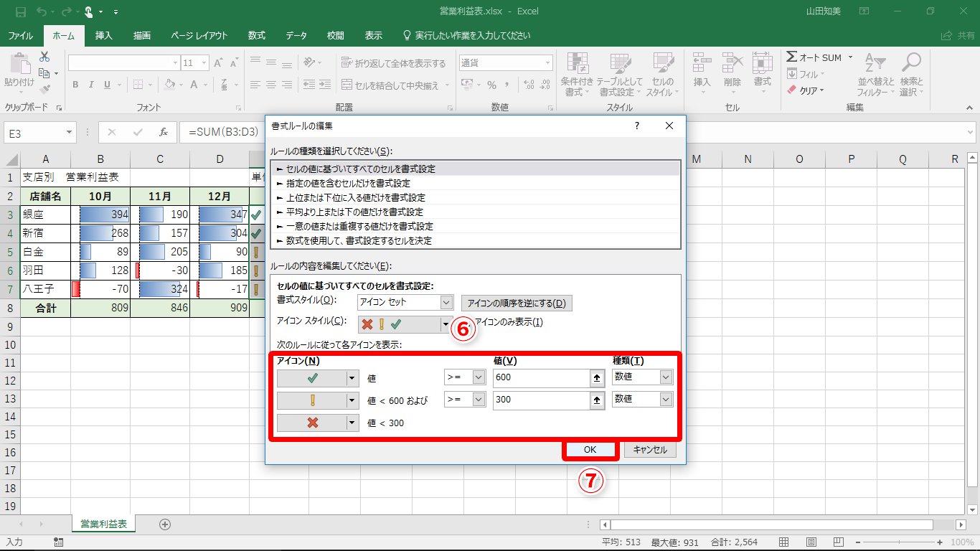Save the workbook from quick access toolbar
The height and width of the screenshot is (551, 980).
(x=20, y=11)
